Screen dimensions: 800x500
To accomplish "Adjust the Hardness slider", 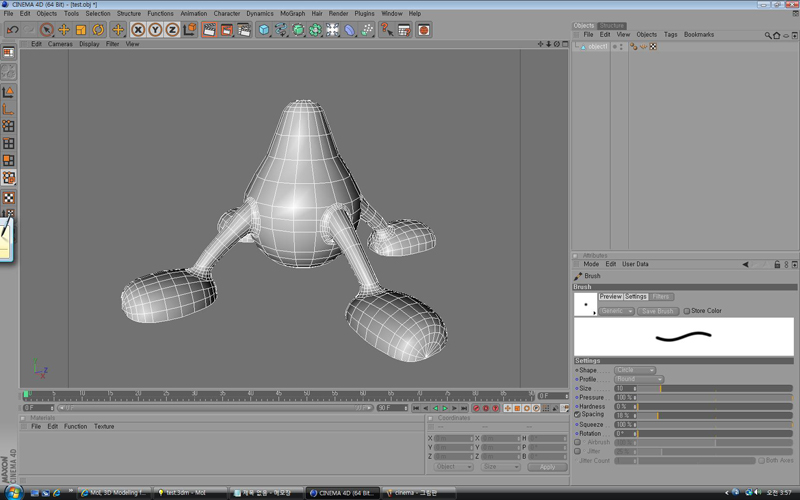I will pyautogui.click(x=714, y=407).
